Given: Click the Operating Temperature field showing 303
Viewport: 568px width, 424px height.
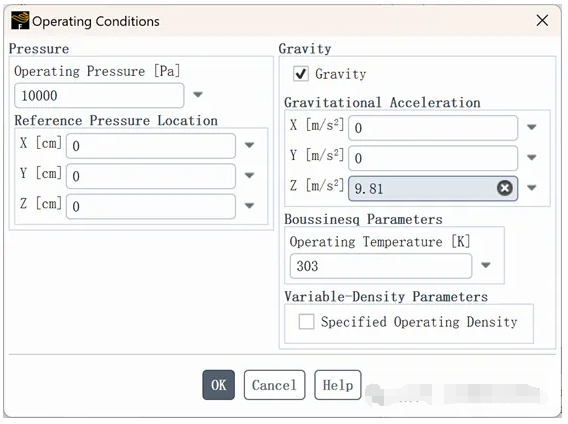Looking at the screenshot, I should 381,266.
